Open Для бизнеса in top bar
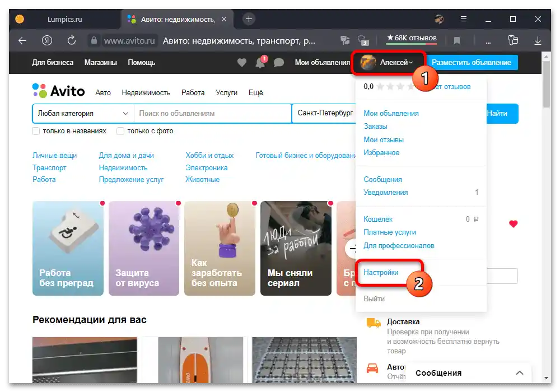 click(53, 63)
